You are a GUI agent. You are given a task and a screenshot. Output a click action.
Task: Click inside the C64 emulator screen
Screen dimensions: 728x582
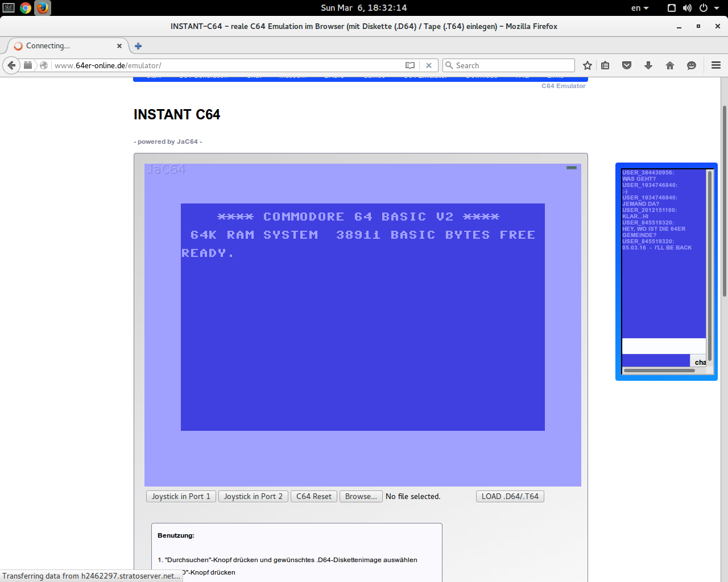(363, 325)
